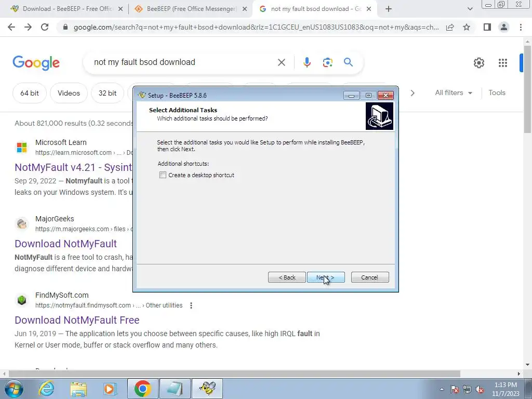Open the taskbar clock 1:13 PM
This screenshot has height=399, width=532.
pos(506,389)
